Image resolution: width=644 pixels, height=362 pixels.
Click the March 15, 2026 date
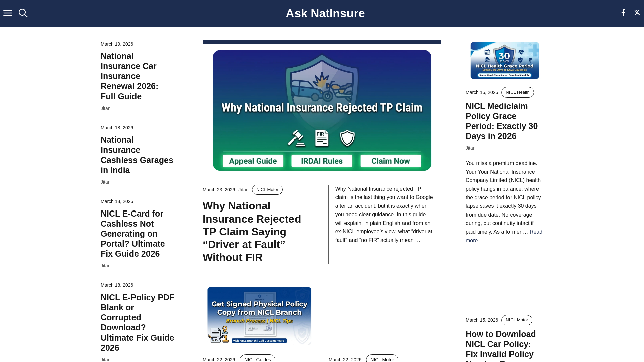click(x=482, y=320)
